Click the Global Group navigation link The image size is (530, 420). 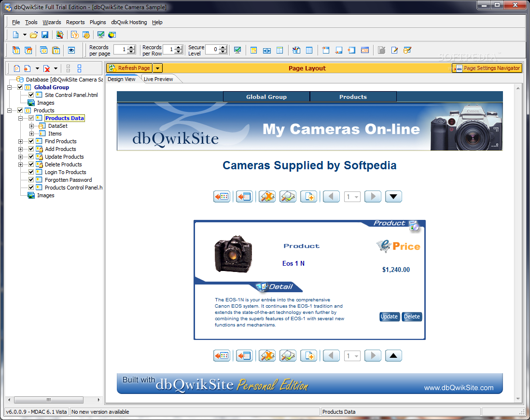(266, 97)
